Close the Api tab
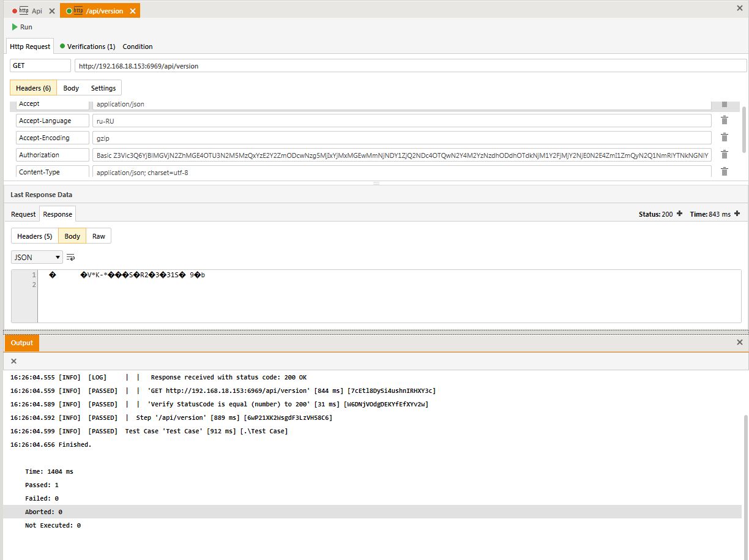Screen dimensions: 749x560 click(52, 11)
